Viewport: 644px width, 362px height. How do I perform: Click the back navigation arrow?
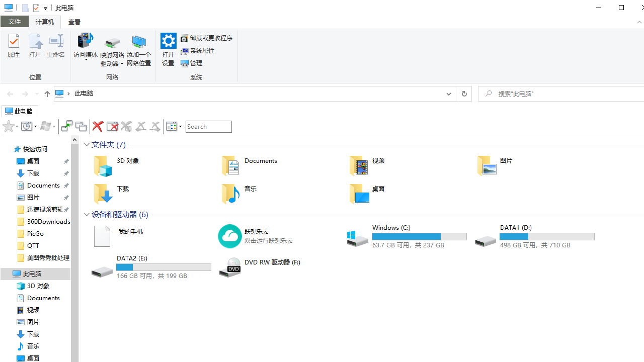10,94
